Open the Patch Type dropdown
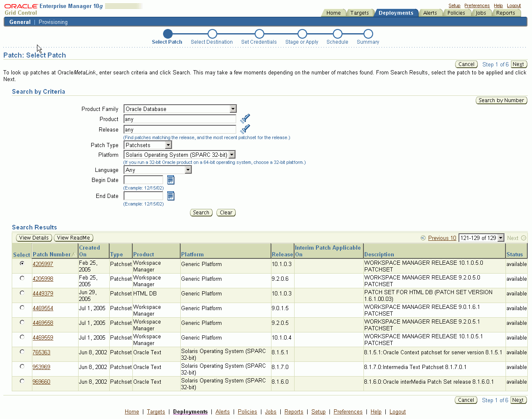This screenshot has width=532, height=419. tap(168, 145)
